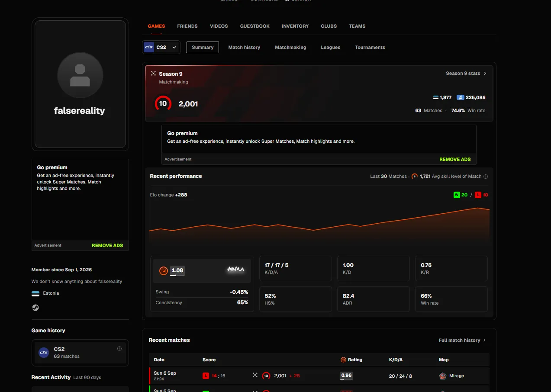The height and width of the screenshot is (392, 551).
Task: Open the GUESTBOOK tab
Action: click(x=255, y=26)
